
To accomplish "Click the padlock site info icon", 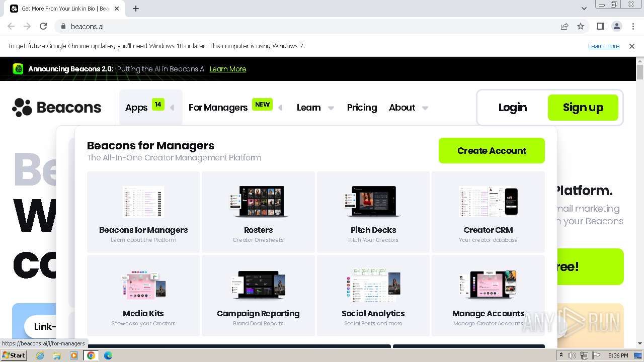I will pos(63,27).
